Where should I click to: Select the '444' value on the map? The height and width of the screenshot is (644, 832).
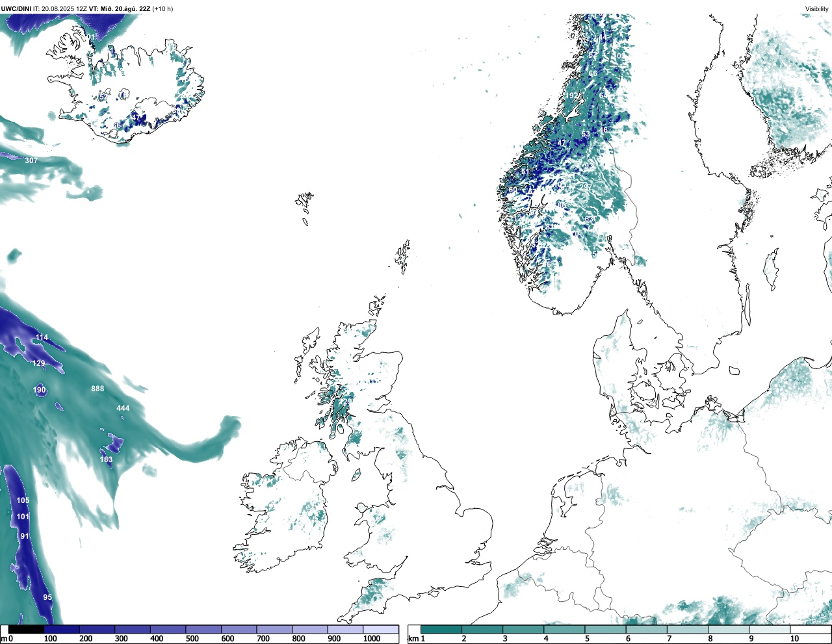pyautogui.click(x=123, y=408)
